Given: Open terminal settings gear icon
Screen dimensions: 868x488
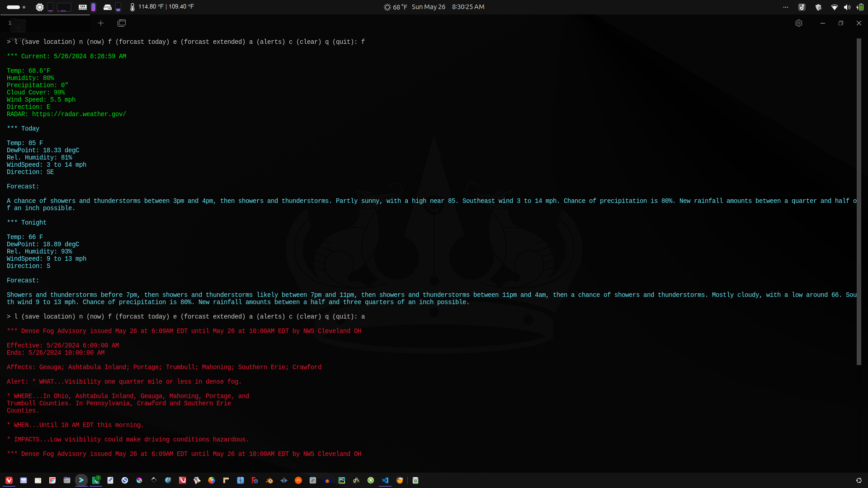Looking at the screenshot, I should (799, 23).
